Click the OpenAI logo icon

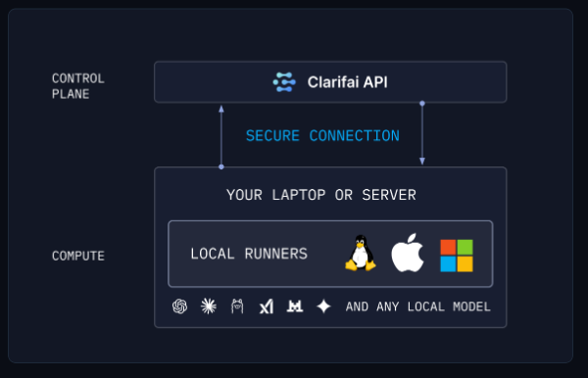pos(179,307)
